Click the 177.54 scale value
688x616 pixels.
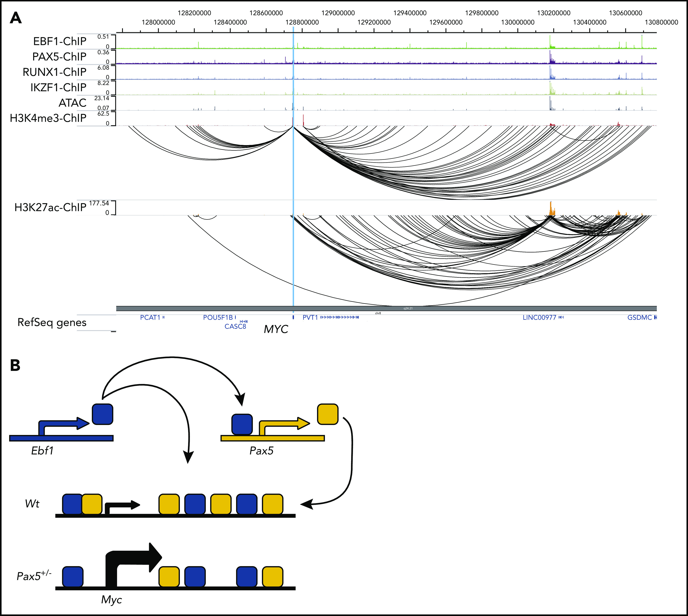pos(99,203)
